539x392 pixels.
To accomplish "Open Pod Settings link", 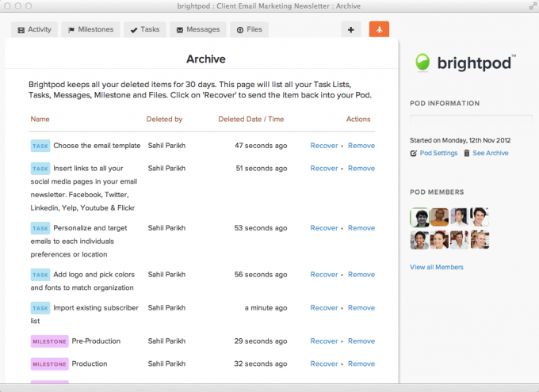I will (438, 153).
